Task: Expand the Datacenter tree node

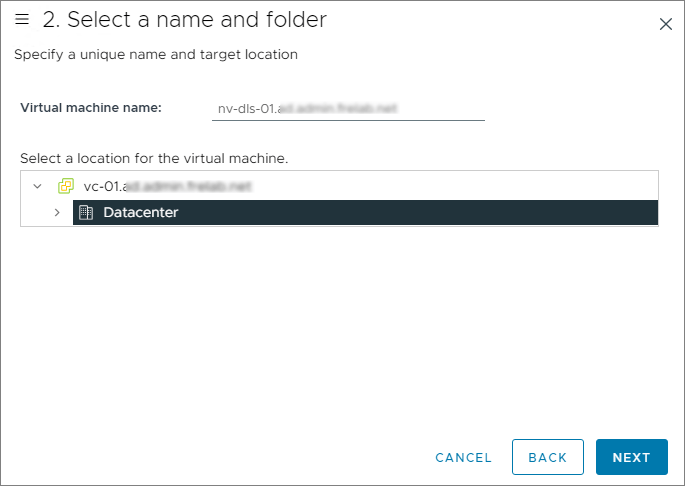Action: click(x=57, y=212)
